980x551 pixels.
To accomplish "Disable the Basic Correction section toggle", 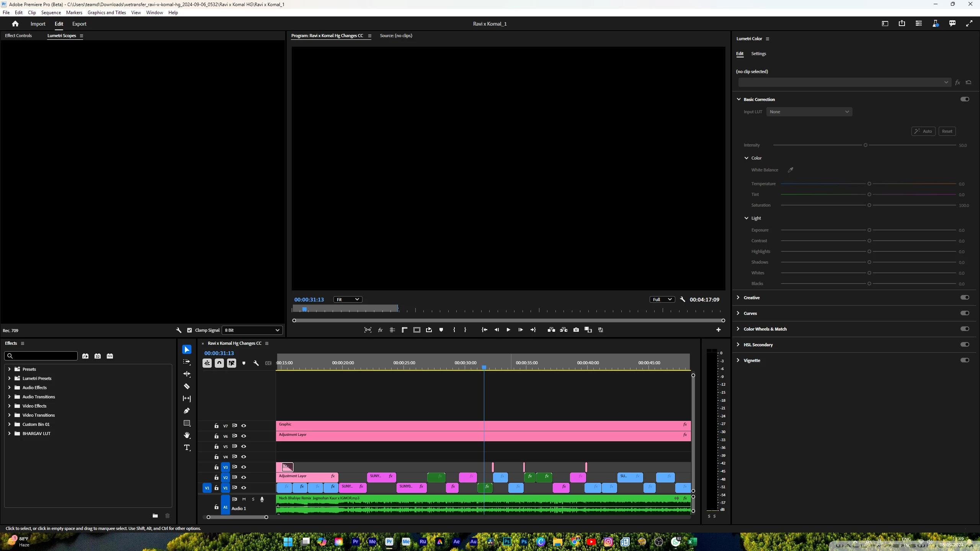I will click(965, 99).
